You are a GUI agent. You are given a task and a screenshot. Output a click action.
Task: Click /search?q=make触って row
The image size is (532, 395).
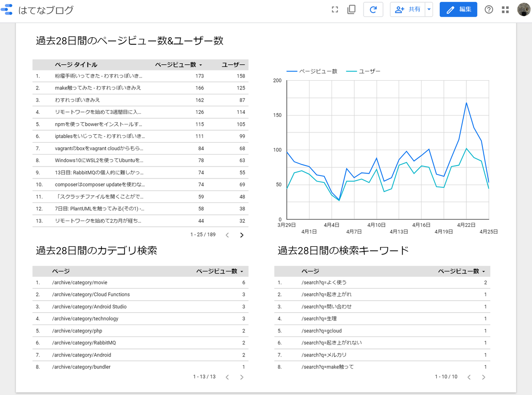pyautogui.click(x=382, y=367)
